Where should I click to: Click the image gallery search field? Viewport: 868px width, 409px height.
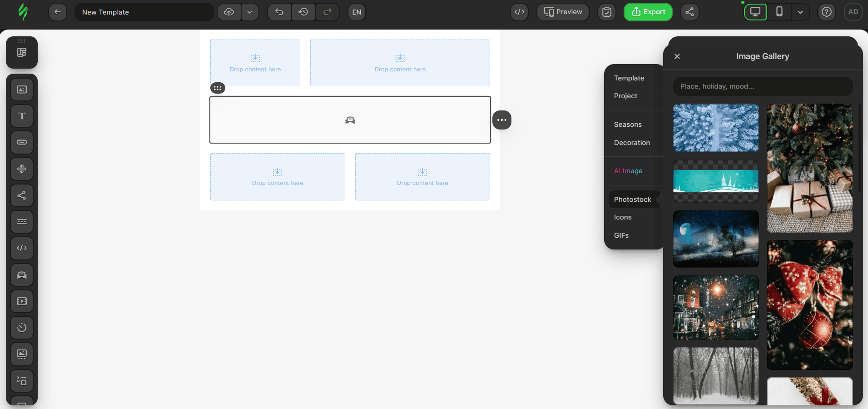pyautogui.click(x=763, y=86)
